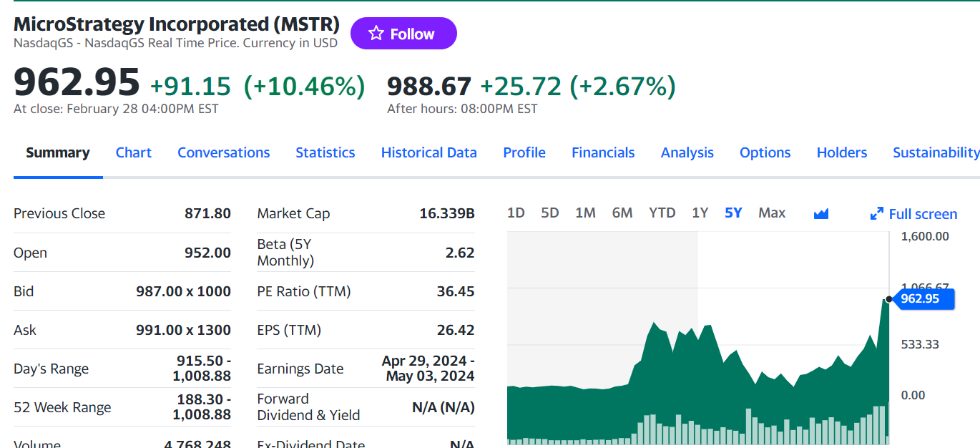
Task: Select the 5Y chart range
Action: pyautogui.click(x=733, y=213)
